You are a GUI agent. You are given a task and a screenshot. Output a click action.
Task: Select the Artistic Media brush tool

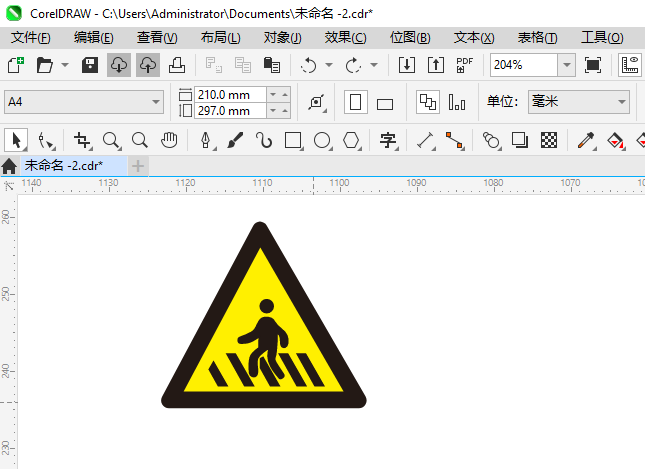tap(235, 141)
